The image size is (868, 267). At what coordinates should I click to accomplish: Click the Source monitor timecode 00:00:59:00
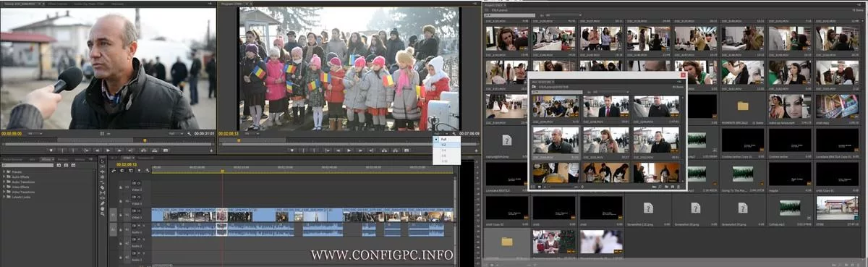12,134
